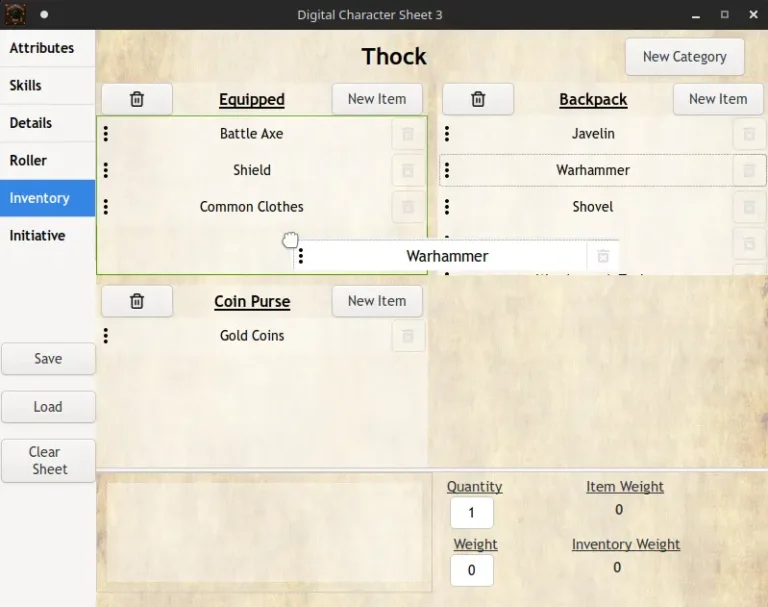The height and width of the screenshot is (607, 768).
Task: Click the Clear Sheet button
Action: [x=48, y=461]
